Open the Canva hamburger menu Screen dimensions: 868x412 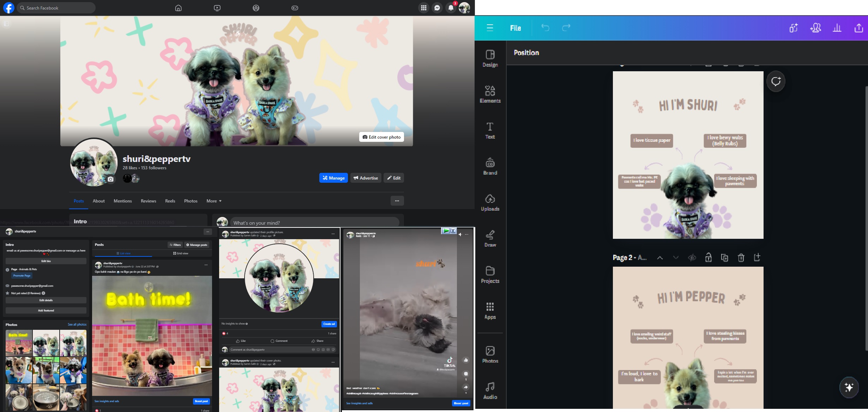[x=490, y=28]
